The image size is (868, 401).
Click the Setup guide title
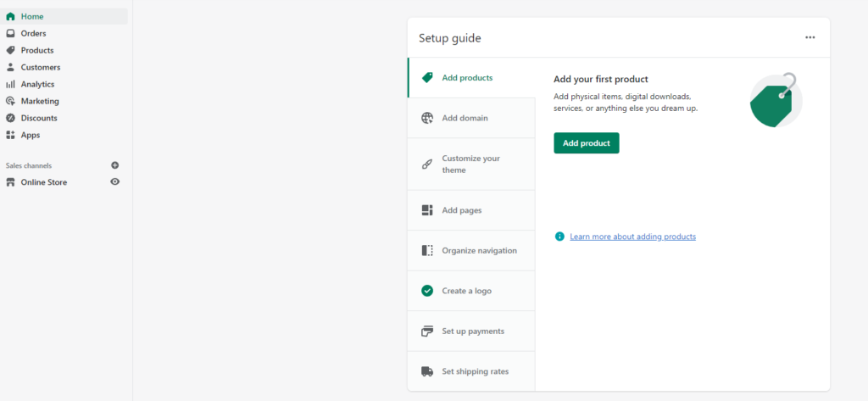449,38
